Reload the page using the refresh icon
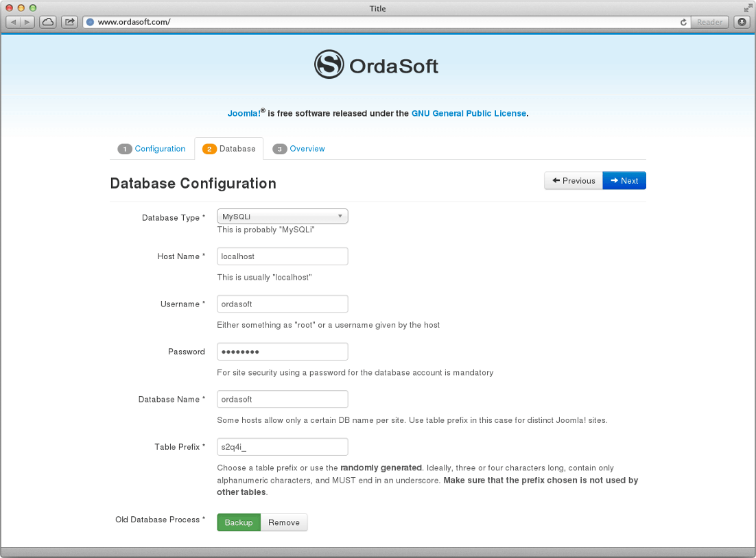 coord(683,21)
